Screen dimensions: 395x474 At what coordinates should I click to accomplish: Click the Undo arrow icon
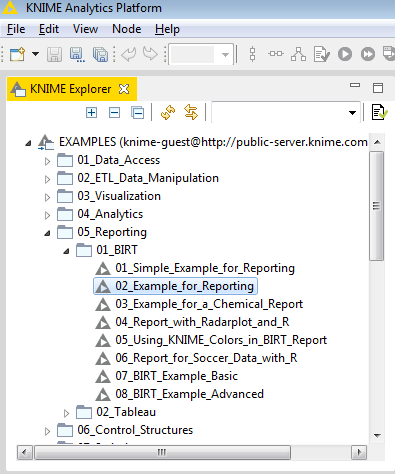click(129, 54)
